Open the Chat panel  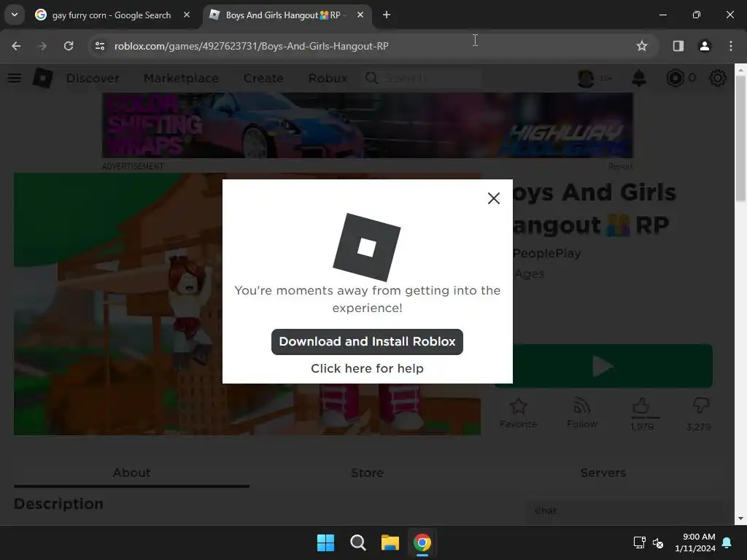coord(625,510)
